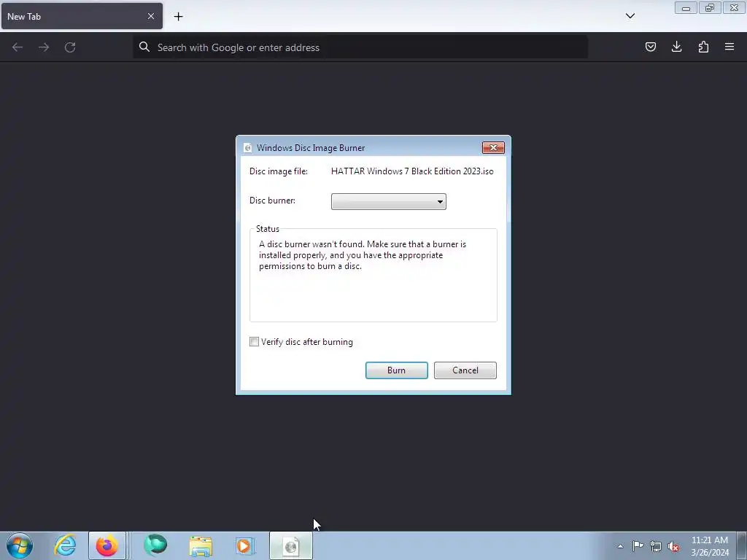Screen dimensions: 747x560
Task: Click the muted volume tray icon
Action: point(673,546)
